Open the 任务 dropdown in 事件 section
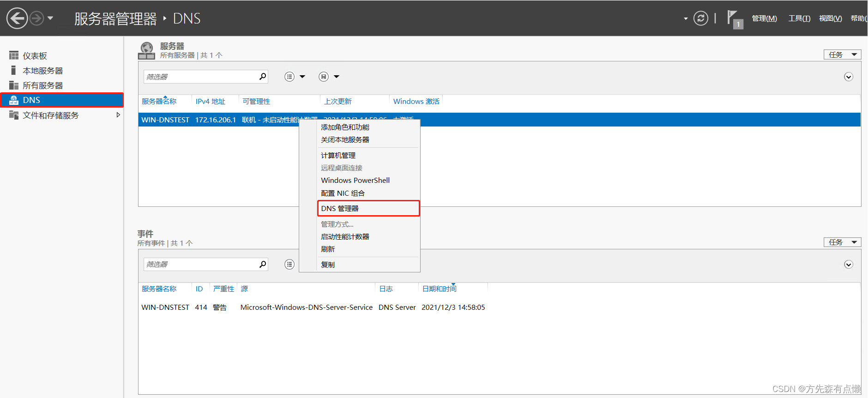The width and height of the screenshot is (868, 398). [x=842, y=242]
